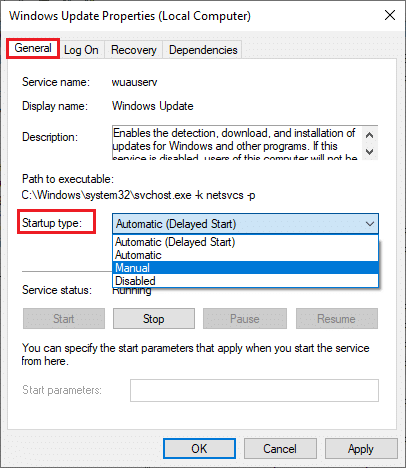Click the greyed-out Pause button
The image size is (406, 468).
[245, 319]
